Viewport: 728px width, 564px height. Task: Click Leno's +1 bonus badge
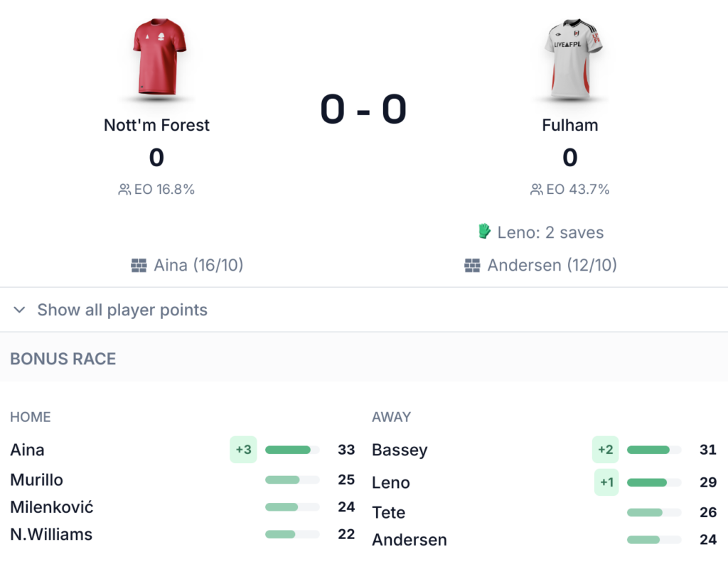pyautogui.click(x=606, y=482)
